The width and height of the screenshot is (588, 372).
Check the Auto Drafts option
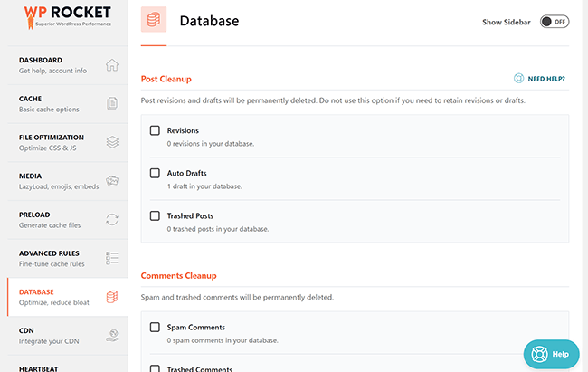click(x=155, y=173)
